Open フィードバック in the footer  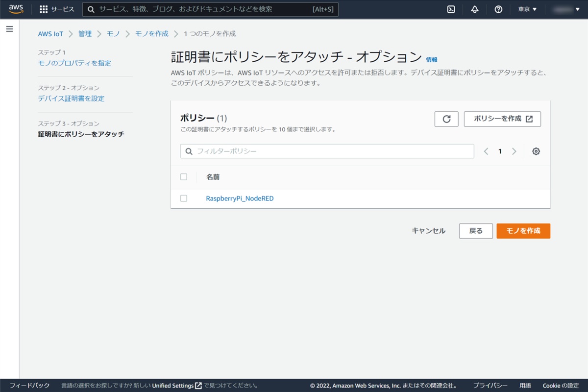pos(29,386)
